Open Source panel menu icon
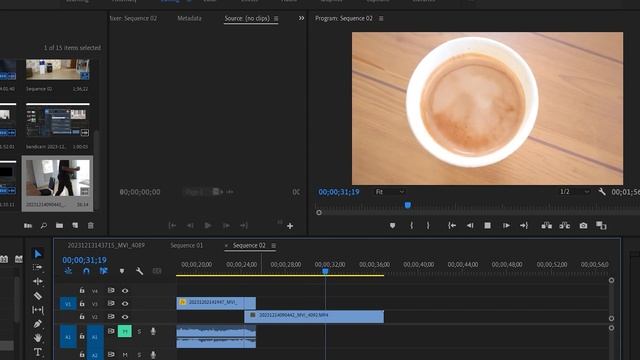The image size is (640, 360). (x=276, y=18)
